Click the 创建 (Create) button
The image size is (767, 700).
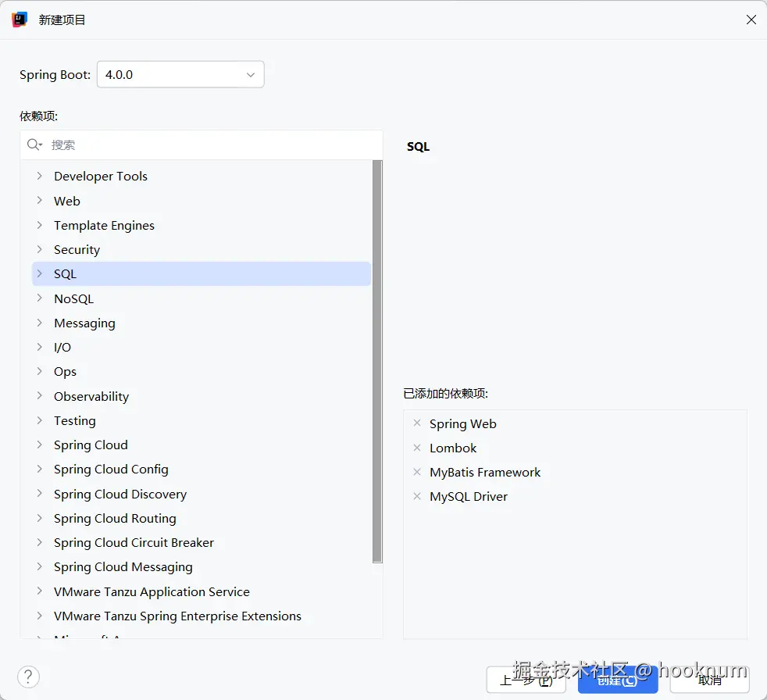pos(618,680)
